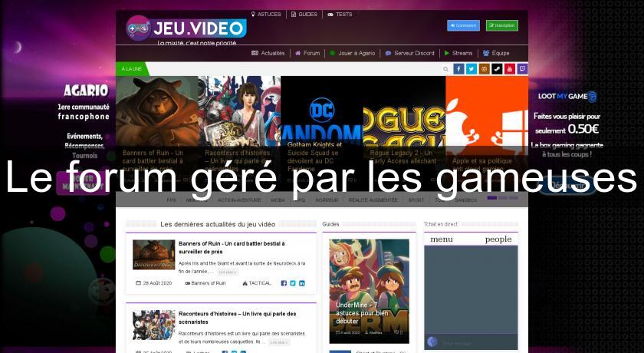
Task: Share Banners of Ruin article on LinkedIn
Action: (x=302, y=283)
